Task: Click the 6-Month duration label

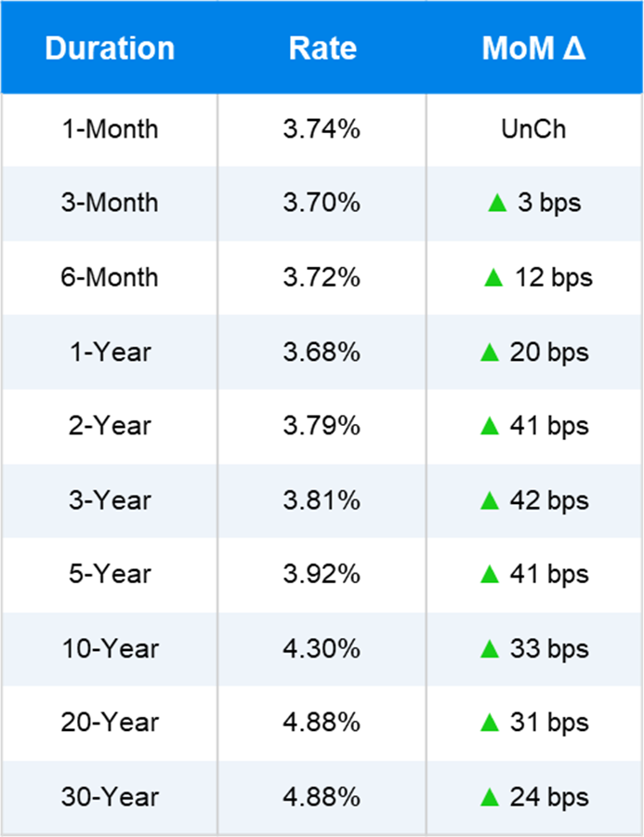Action: coord(110,277)
